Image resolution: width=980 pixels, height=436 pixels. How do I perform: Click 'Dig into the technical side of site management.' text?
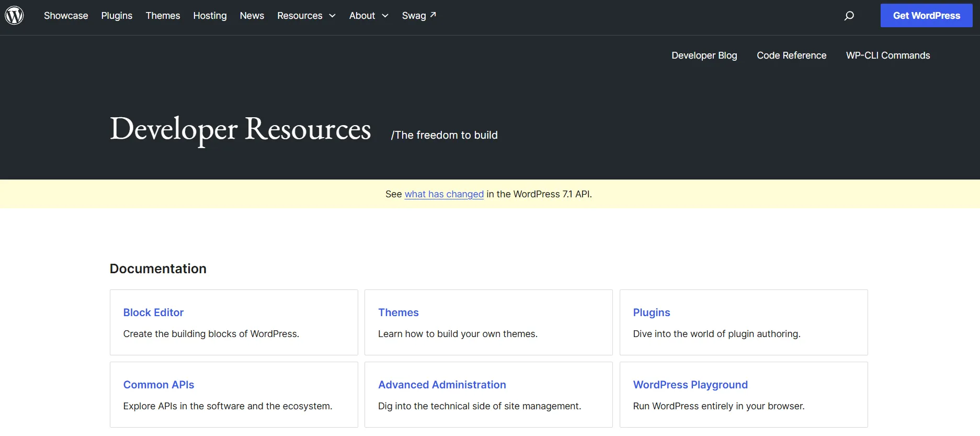point(480,406)
